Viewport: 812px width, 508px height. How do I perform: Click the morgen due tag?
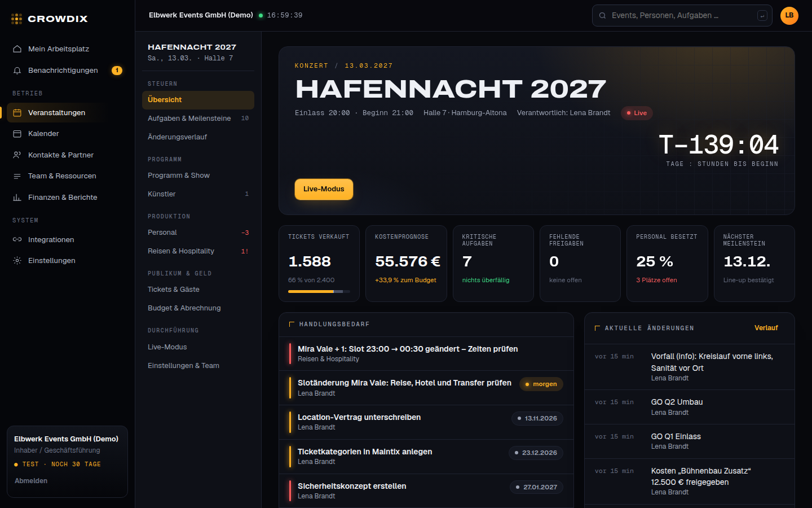[x=541, y=384]
